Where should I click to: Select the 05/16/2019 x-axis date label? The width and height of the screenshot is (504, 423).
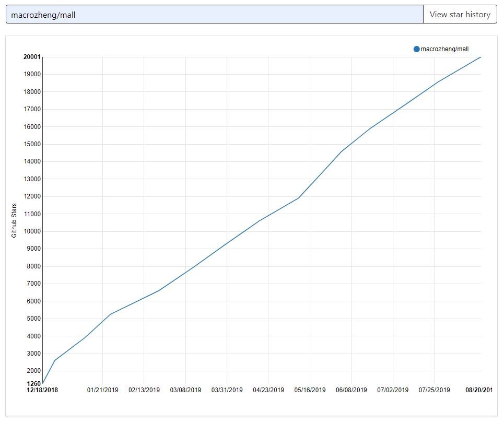point(310,390)
